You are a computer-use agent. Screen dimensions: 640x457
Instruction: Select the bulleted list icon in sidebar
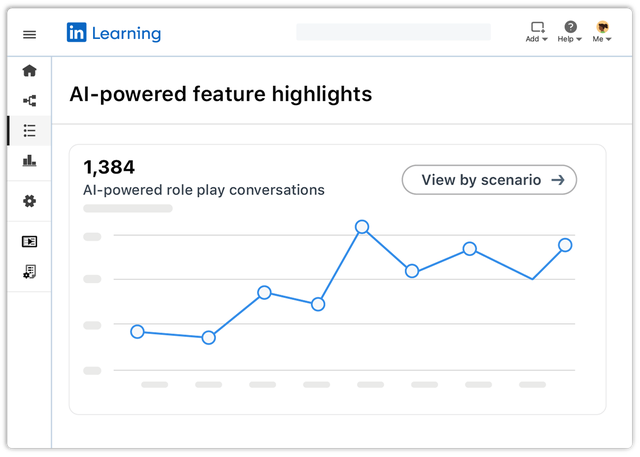coord(29,131)
